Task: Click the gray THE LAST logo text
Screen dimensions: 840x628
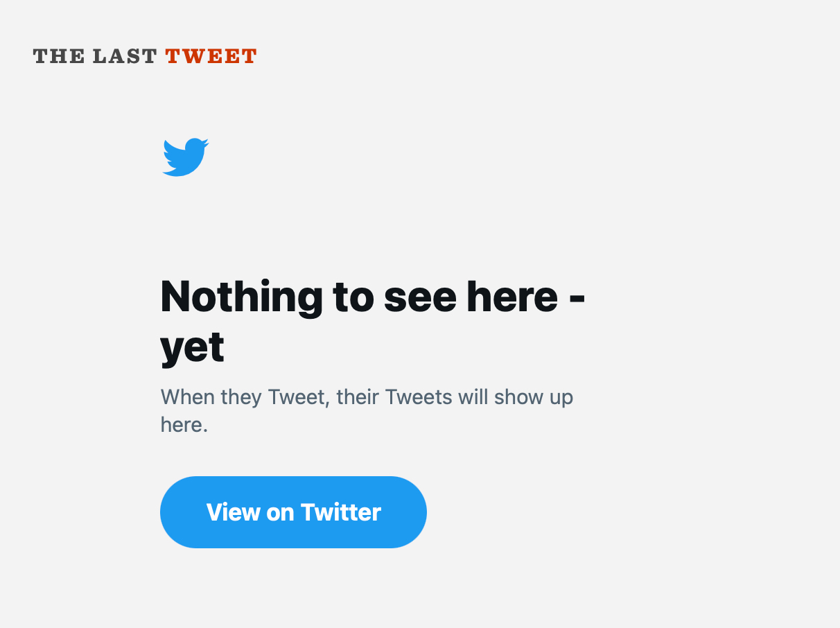Action: (x=95, y=56)
